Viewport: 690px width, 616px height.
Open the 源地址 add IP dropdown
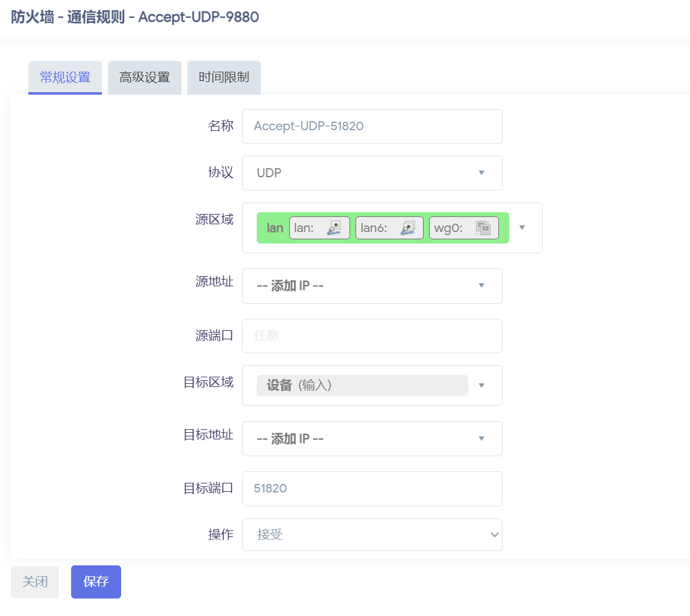pyautogui.click(x=372, y=286)
